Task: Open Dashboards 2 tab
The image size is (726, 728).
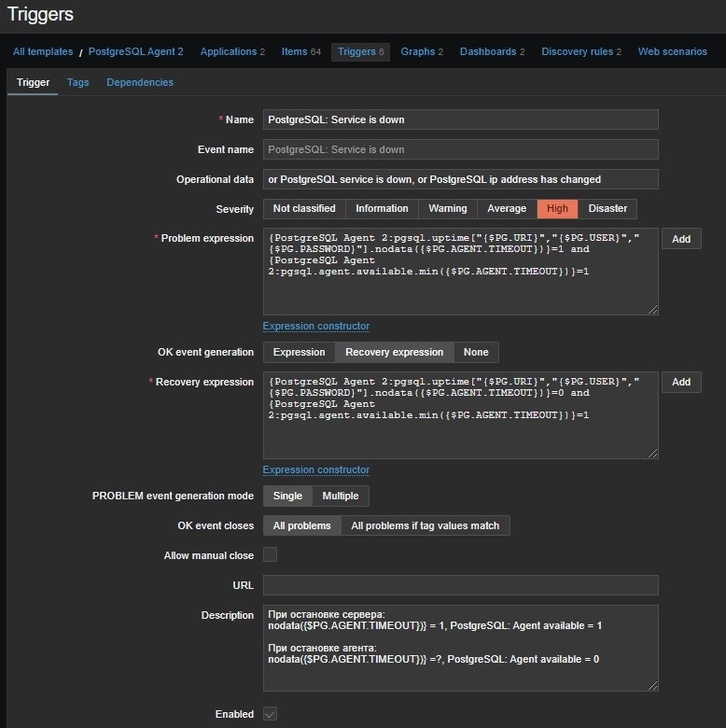Action: pos(492,51)
